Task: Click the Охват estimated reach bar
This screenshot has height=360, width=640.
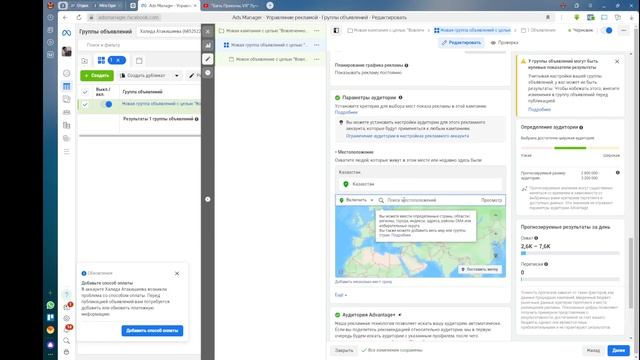Action: coord(570,253)
